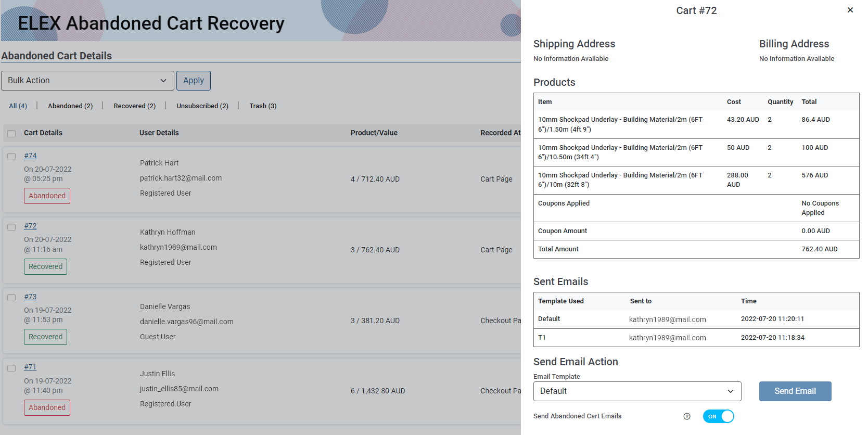The height and width of the screenshot is (435, 868).
Task: Show All (4) carts filter
Action: coord(18,106)
